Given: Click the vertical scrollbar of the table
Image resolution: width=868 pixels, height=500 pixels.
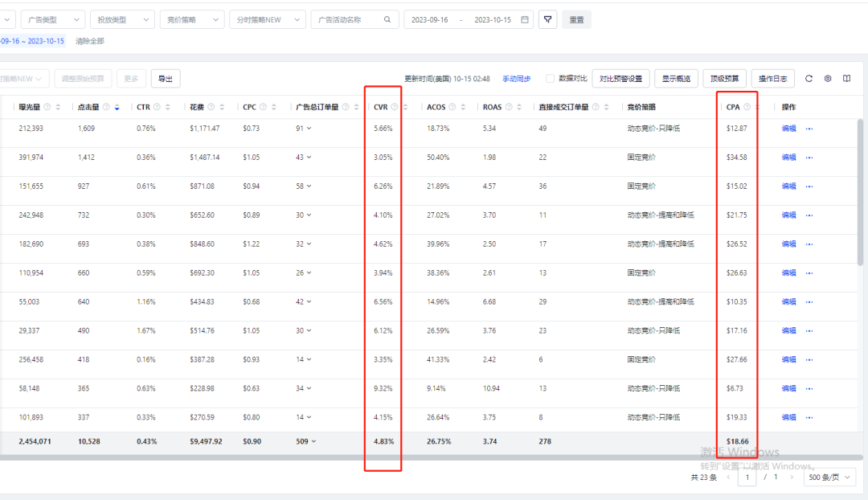Looking at the screenshot, I should pyautogui.click(x=861, y=193).
